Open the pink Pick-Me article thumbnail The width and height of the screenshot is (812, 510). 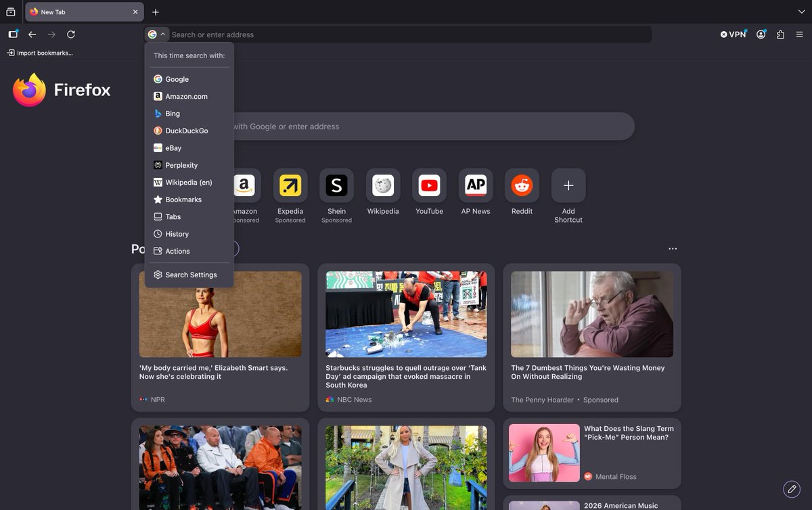pyautogui.click(x=544, y=453)
